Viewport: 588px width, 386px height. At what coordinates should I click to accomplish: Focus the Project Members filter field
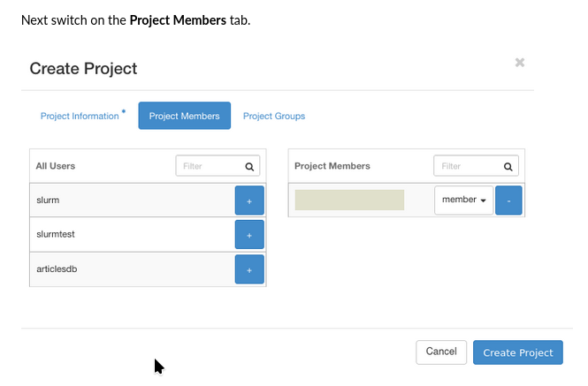467,166
